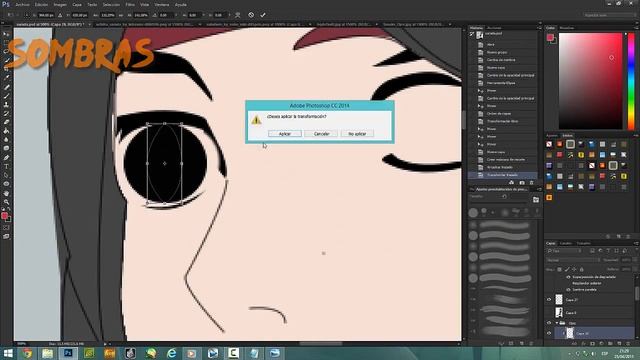Add a layer mask in Layers panel
This screenshot has width=640, height=360.
[593, 344]
